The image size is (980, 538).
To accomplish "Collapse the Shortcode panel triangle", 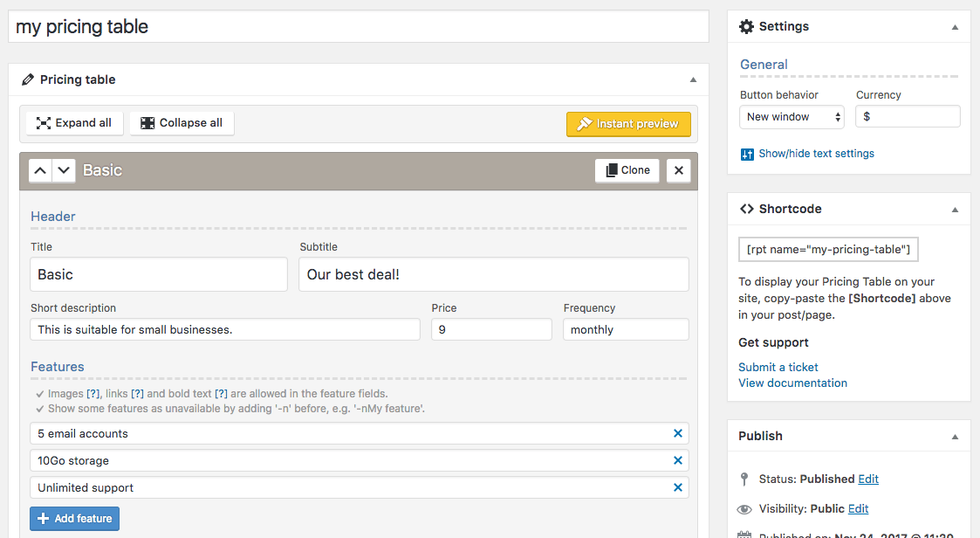I will point(955,210).
